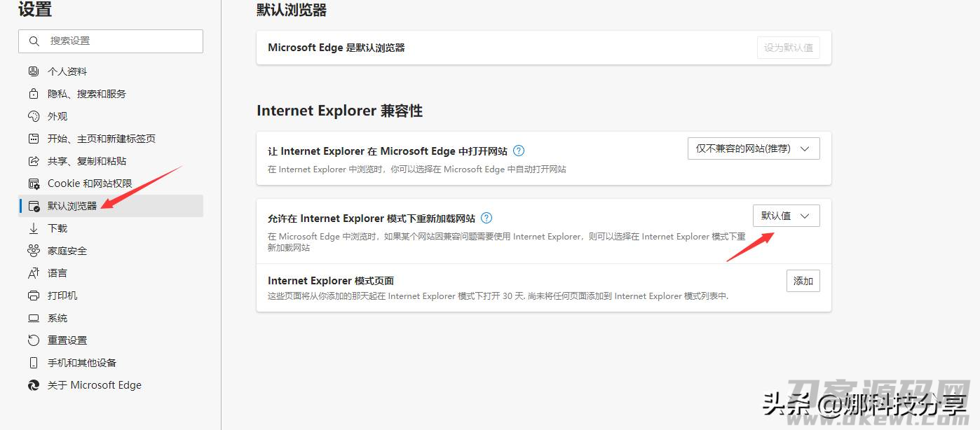The image size is (980, 430).
Task: Click the icon beside 开始、主页和新建标签页
Action: [34, 139]
